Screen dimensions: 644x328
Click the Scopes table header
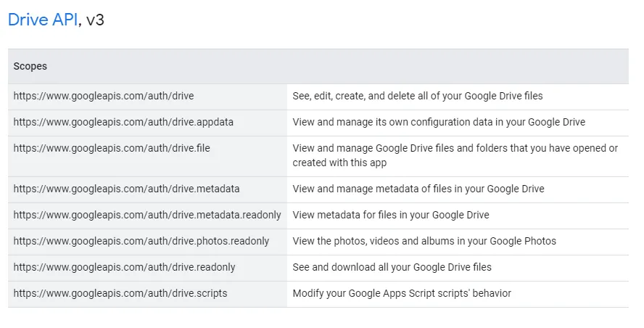point(30,66)
